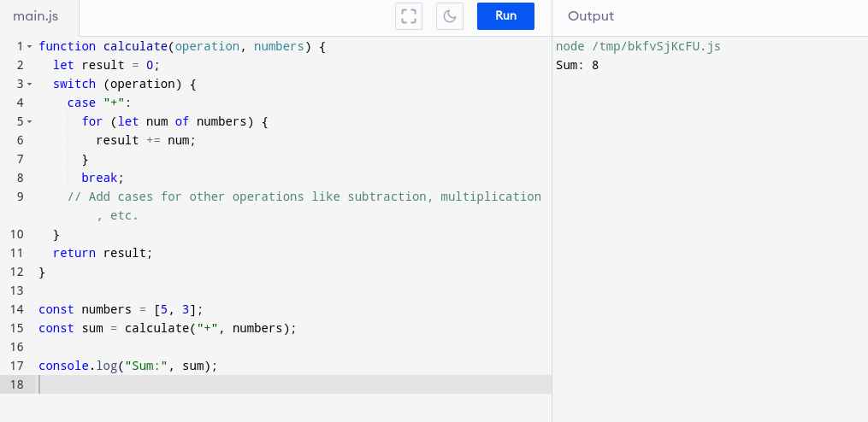The width and height of the screenshot is (868, 422).
Task: Collapse the calculate function at line 1
Action: click(x=29, y=46)
